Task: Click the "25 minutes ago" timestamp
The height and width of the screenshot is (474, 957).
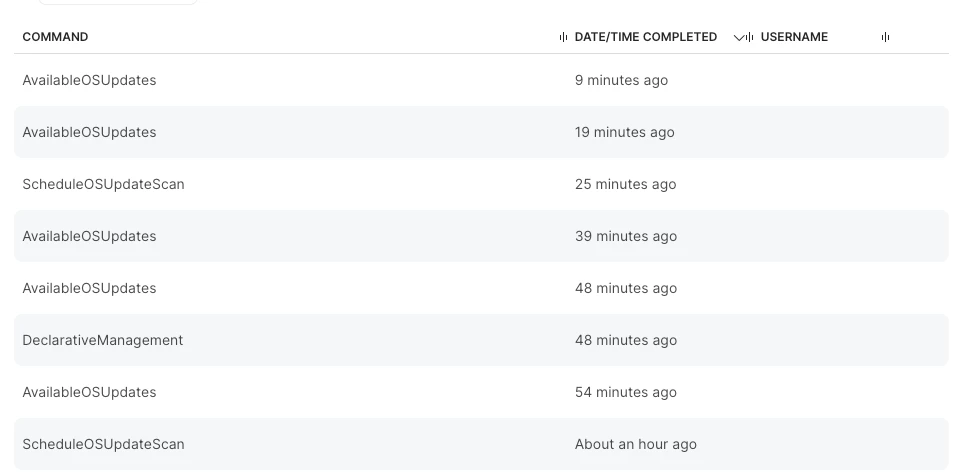Action: pos(626,184)
